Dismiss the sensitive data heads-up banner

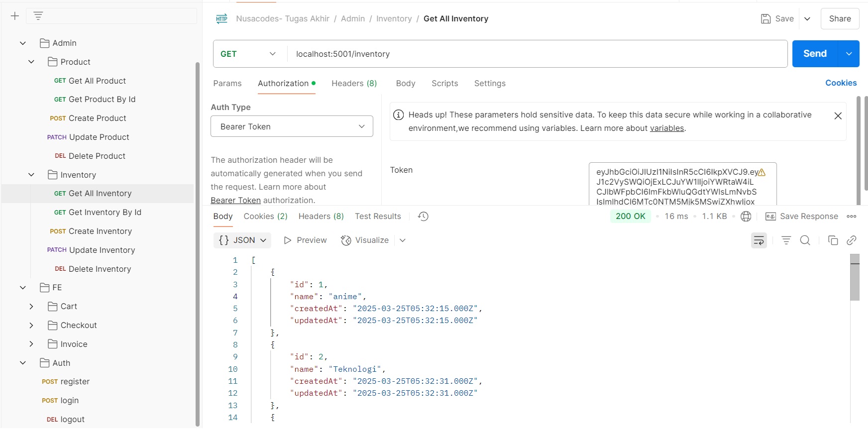[838, 116]
